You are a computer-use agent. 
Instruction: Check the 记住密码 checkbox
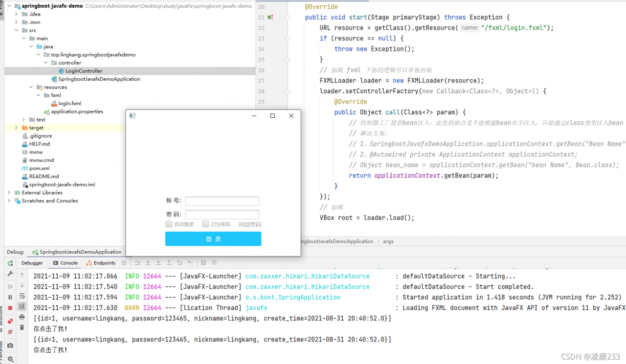205,224
